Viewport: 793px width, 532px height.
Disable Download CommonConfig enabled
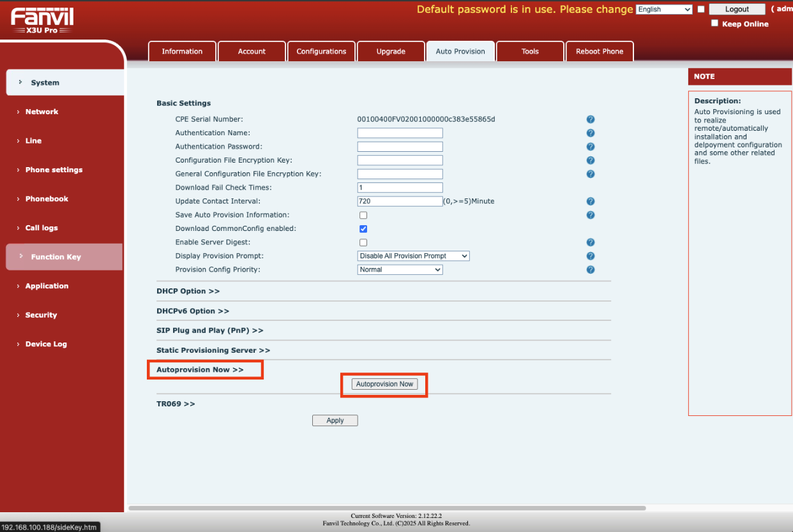point(363,228)
